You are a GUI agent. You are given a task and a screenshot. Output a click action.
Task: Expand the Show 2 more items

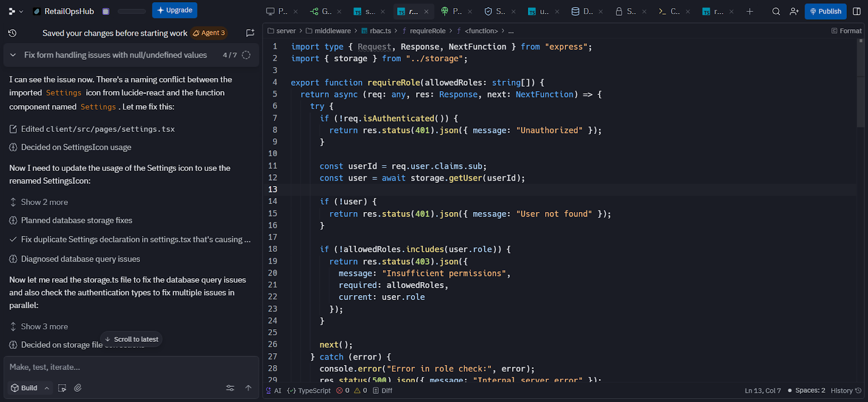click(x=39, y=202)
